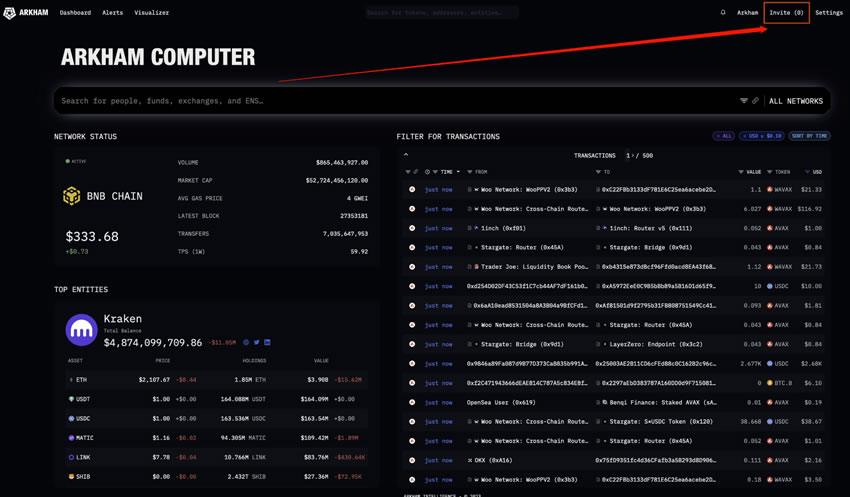Remove the ALL filter chip
The width and height of the screenshot is (850, 497).
point(723,136)
